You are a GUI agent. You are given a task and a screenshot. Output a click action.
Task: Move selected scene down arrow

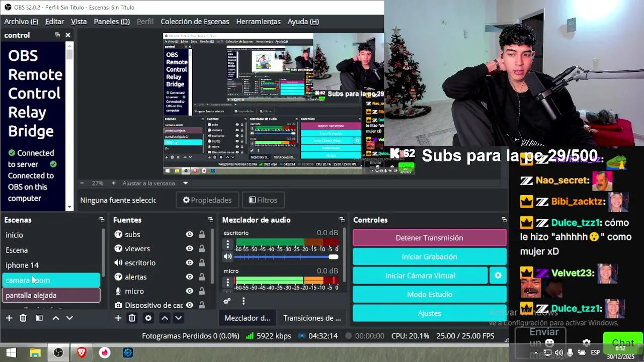[69, 318]
